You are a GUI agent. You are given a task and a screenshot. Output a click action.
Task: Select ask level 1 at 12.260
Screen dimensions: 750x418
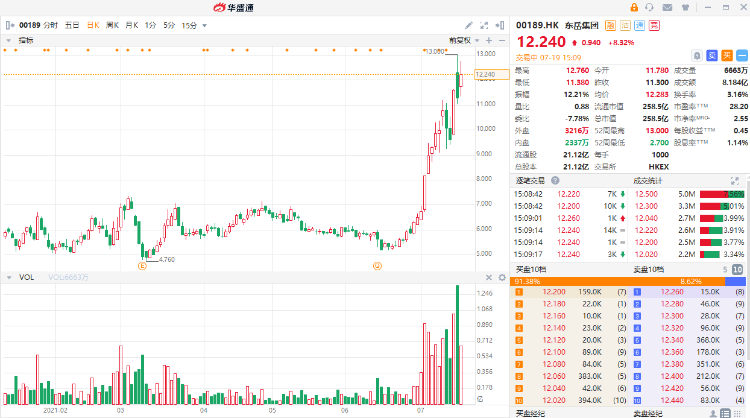688,292
